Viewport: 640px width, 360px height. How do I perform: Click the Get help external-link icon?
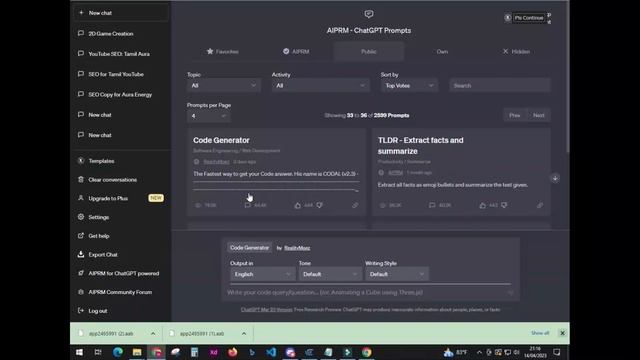(x=81, y=236)
